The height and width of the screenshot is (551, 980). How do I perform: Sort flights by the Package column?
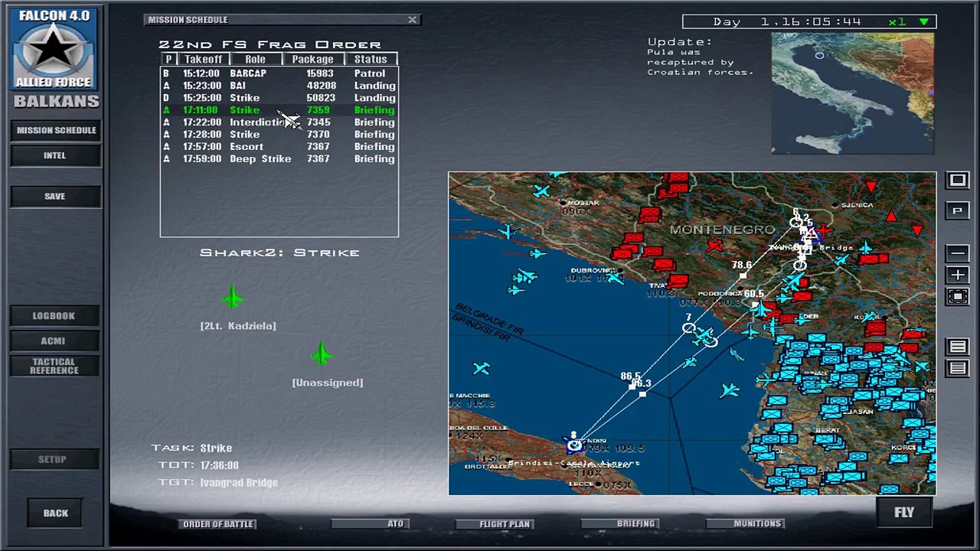point(313,59)
